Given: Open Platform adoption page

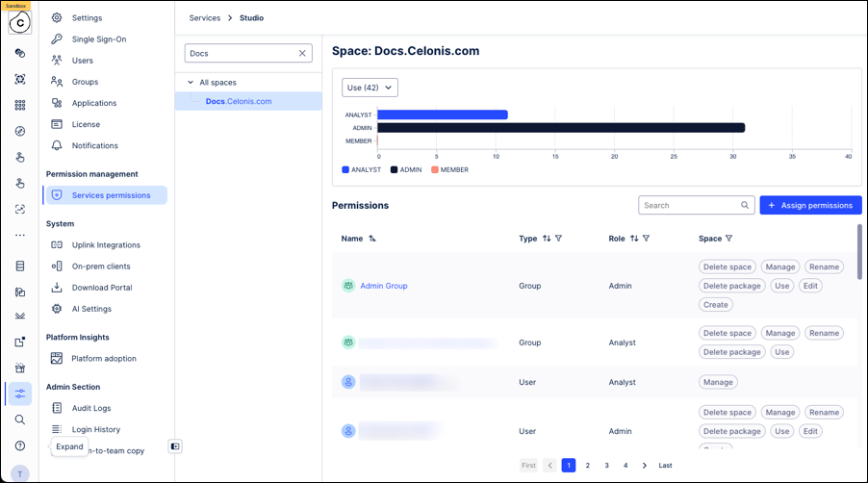Looking at the screenshot, I should point(104,359).
